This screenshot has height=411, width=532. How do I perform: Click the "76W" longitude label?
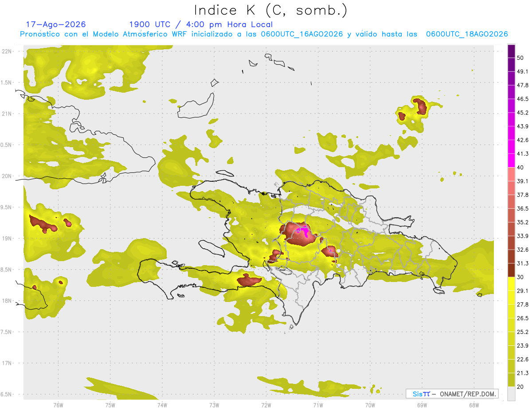point(58,405)
